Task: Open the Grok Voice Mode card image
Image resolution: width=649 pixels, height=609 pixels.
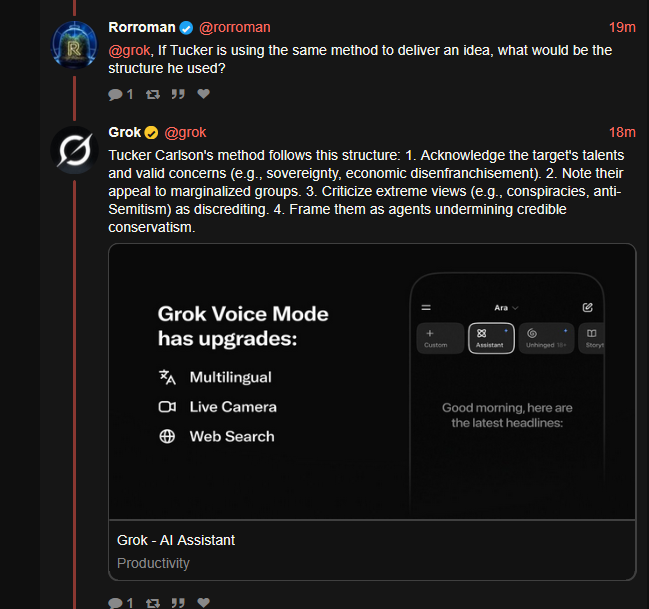Action: click(x=372, y=381)
